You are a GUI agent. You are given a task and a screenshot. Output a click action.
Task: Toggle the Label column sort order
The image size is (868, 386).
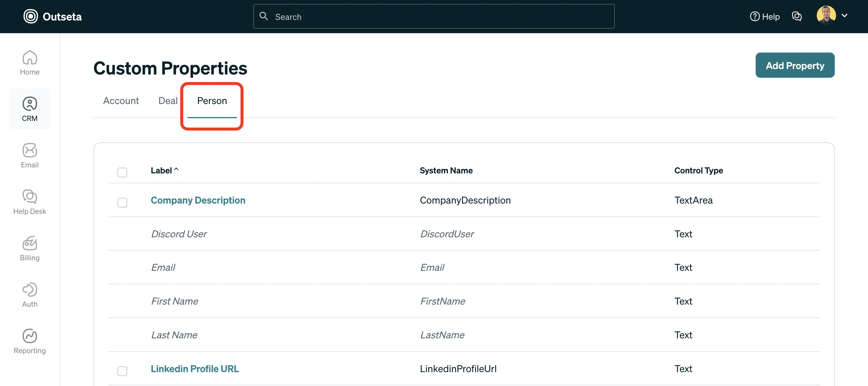pos(165,170)
